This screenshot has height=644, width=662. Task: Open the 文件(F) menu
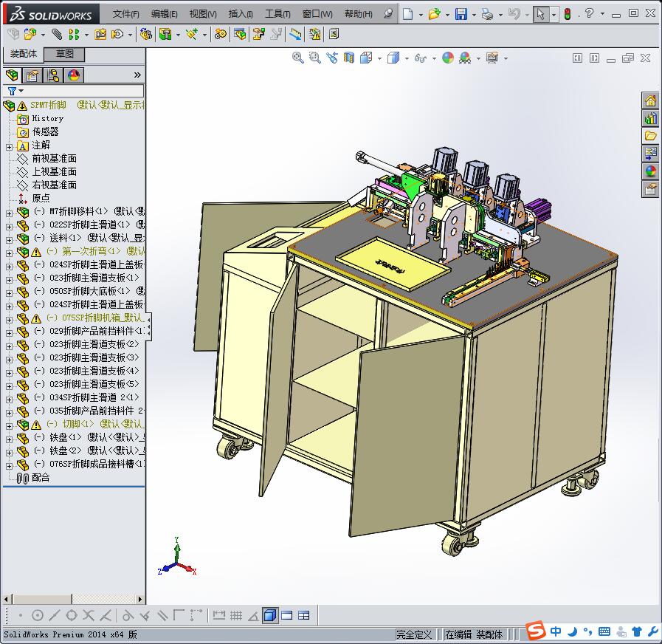[x=125, y=14]
